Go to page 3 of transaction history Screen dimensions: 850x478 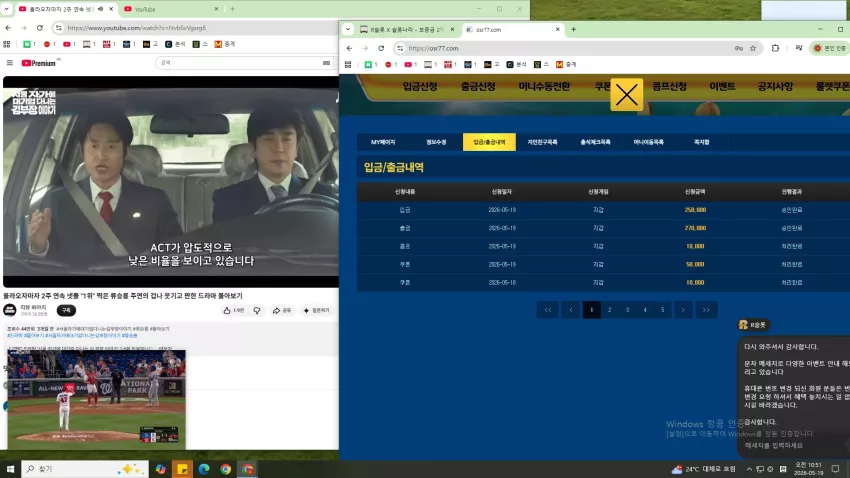[x=627, y=310]
